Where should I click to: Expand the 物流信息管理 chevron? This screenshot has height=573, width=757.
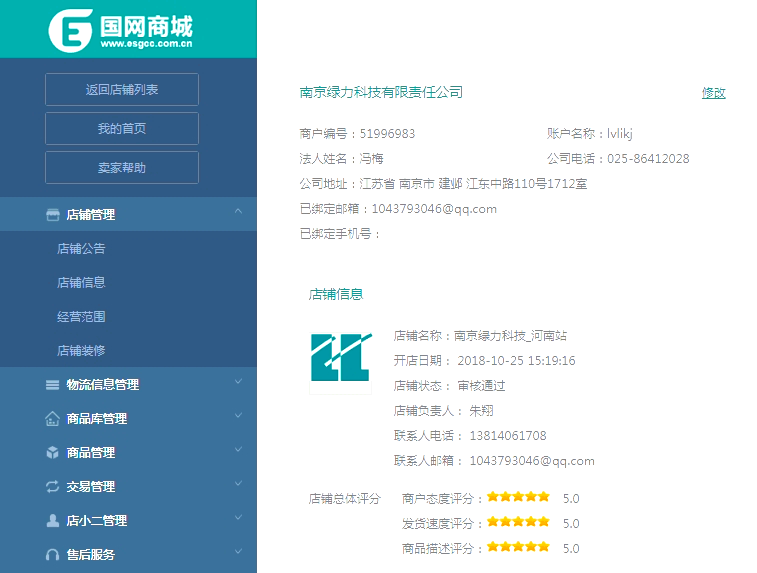pos(238,381)
